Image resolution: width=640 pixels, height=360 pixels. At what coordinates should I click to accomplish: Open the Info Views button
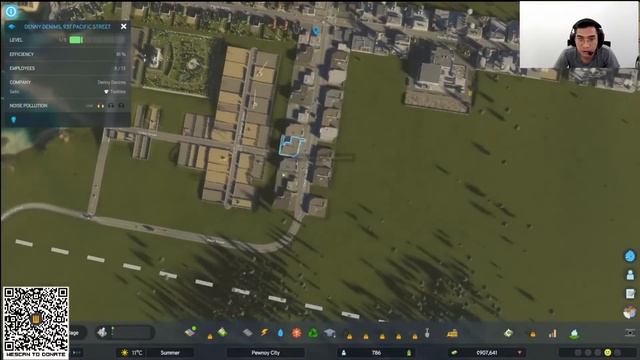pyautogui.click(x=11, y=11)
